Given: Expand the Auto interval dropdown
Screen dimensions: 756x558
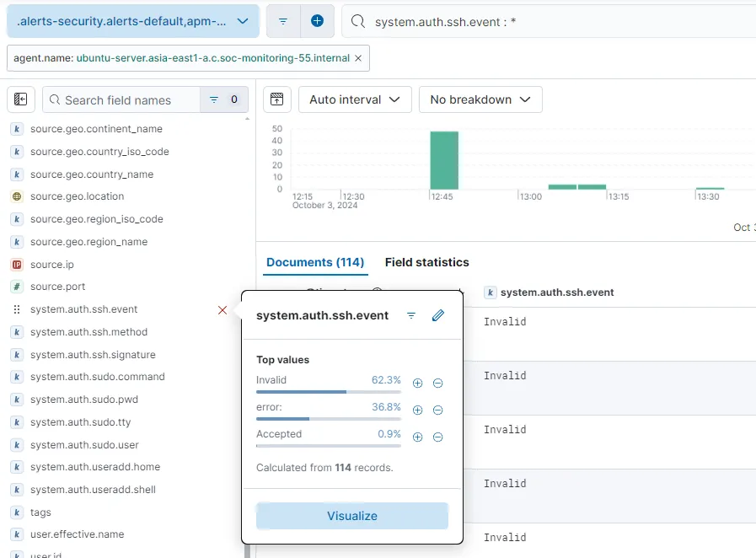Looking at the screenshot, I should pyautogui.click(x=355, y=99).
